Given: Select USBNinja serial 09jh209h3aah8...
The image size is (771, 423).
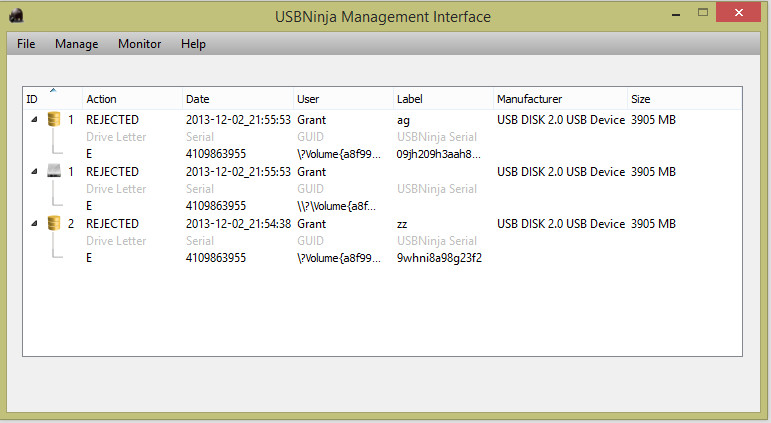Looking at the screenshot, I should pyautogui.click(x=439, y=154).
